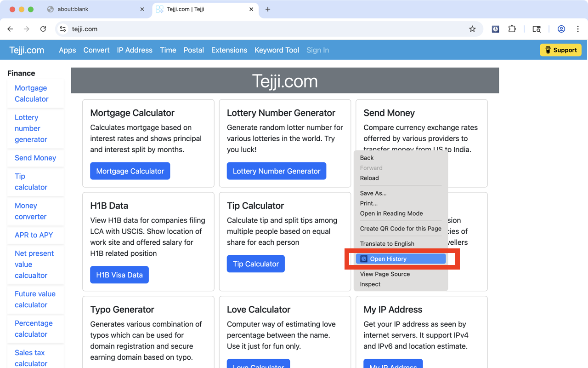
Task: Open Percentage calculator sidebar link
Action: 34,329
